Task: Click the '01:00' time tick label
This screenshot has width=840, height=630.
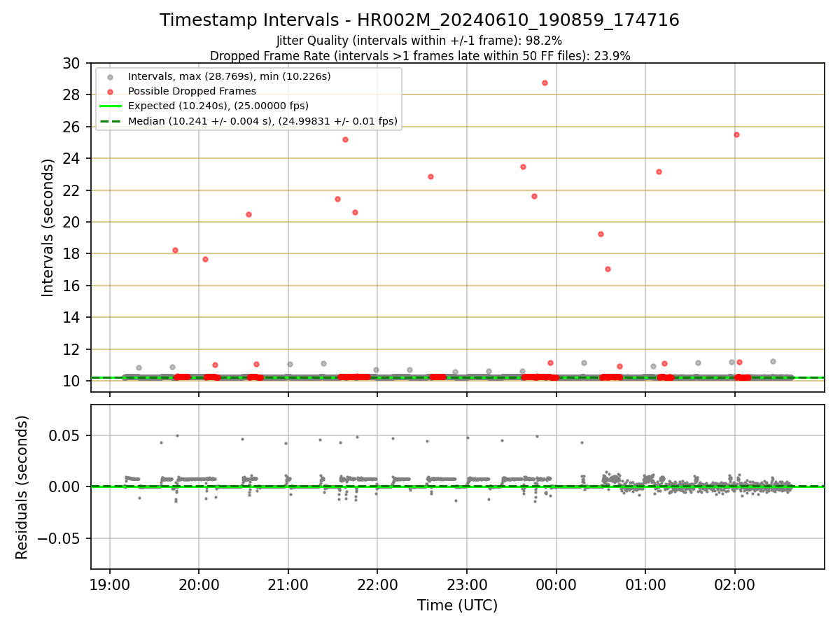Action: (x=645, y=584)
